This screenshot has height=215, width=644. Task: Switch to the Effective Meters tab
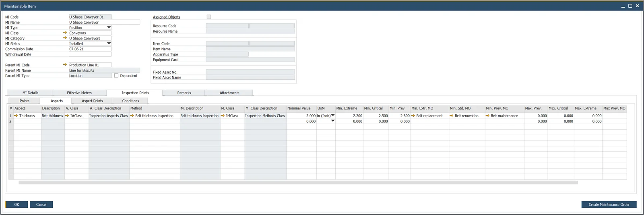[x=79, y=93]
